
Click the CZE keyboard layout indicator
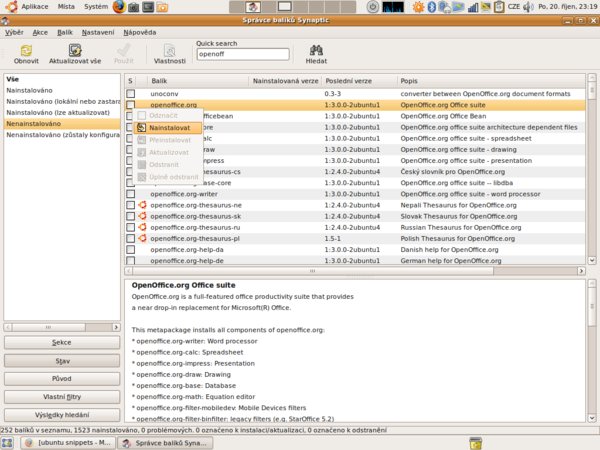tap(514, 7)
